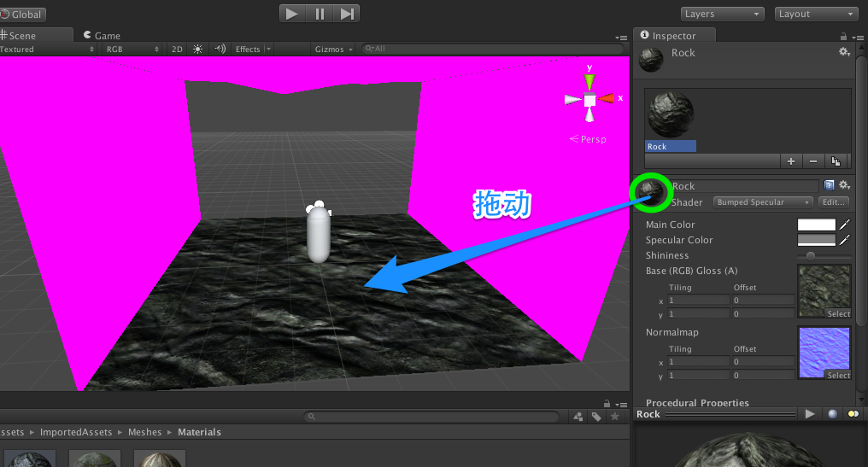
Task: Click the Step frame button
Action: pos(347,14)
